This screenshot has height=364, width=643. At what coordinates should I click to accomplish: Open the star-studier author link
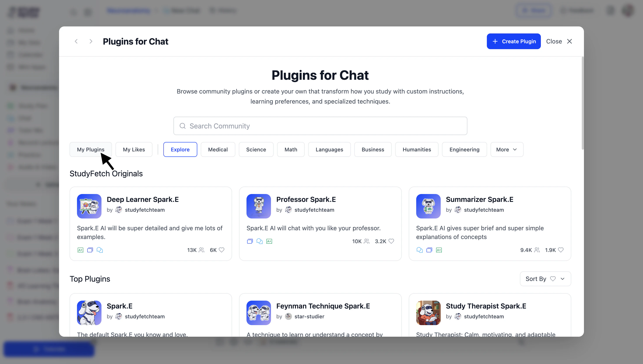tap(309, 316)
